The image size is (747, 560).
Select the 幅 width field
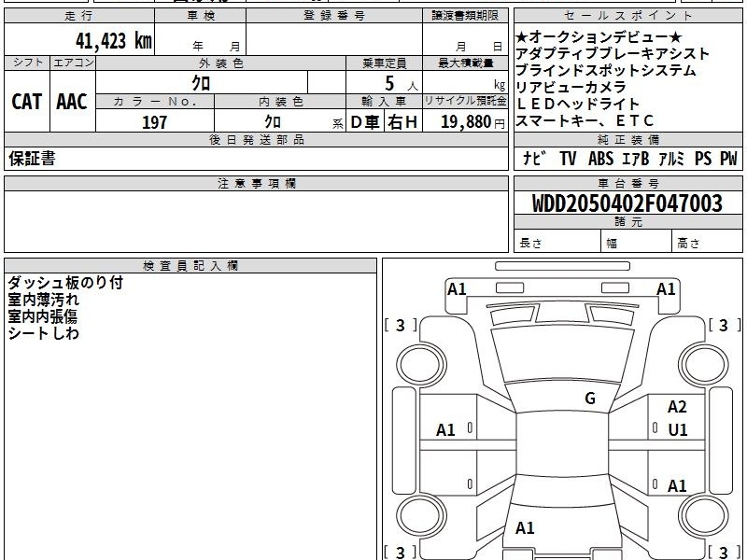tap(637, 242)
